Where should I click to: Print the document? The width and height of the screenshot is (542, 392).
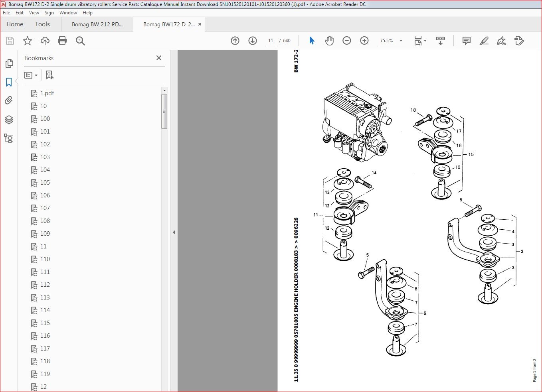coord(62,41)
